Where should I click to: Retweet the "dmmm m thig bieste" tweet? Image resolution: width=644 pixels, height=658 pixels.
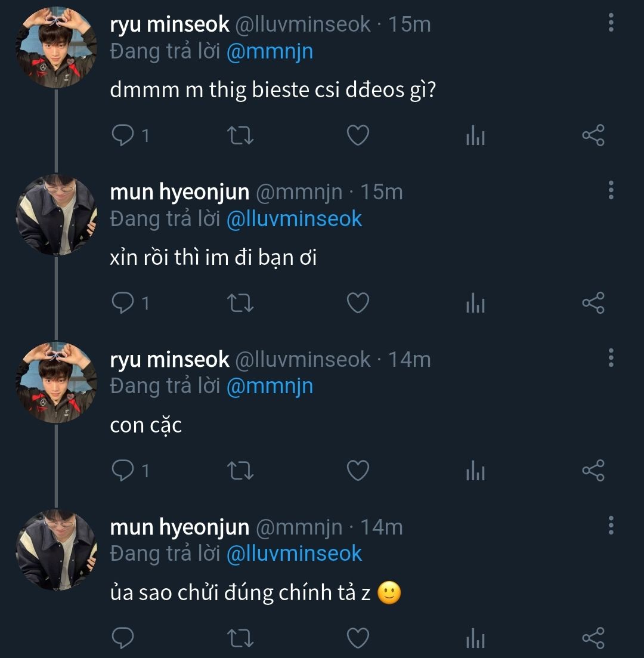(x=241, y=136)
